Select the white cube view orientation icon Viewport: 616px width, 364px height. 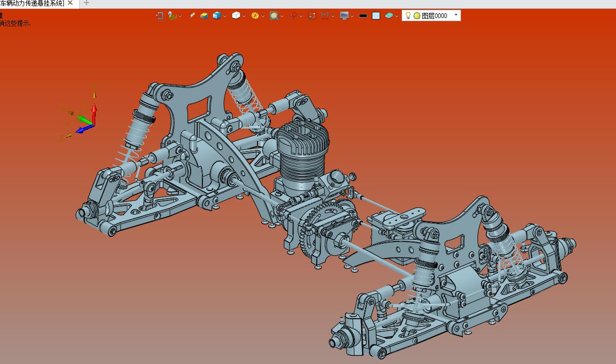point(236,16)
